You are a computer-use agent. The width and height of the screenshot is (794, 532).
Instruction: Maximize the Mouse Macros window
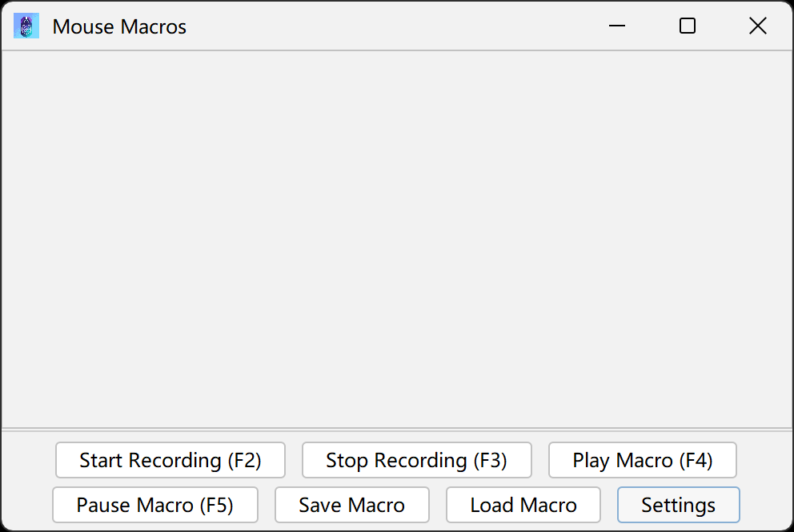point(688,26)
